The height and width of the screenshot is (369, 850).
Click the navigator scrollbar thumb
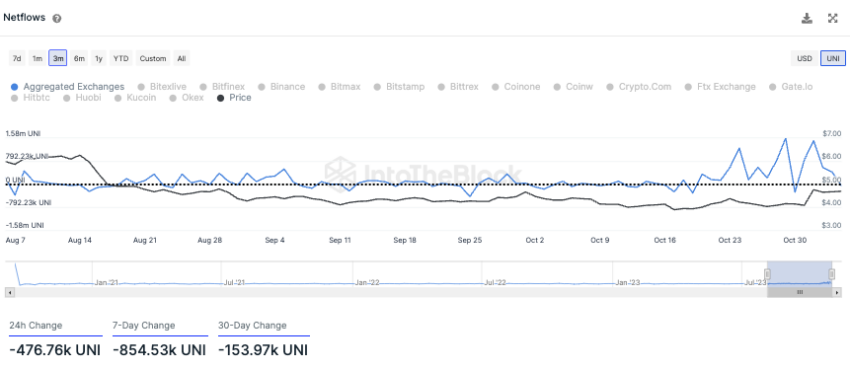pyautogui.click(x=800, y=293)
